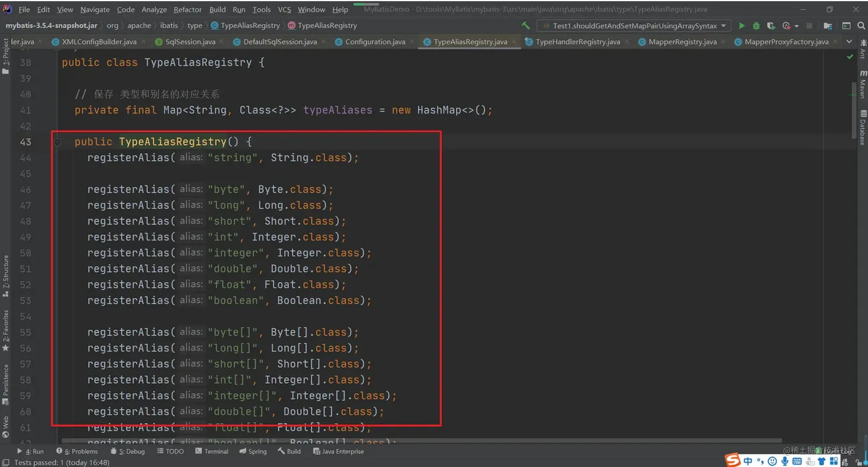Open the Debug tool window
The width and height of the screenshot is (868, 467).
pos(127,451)
